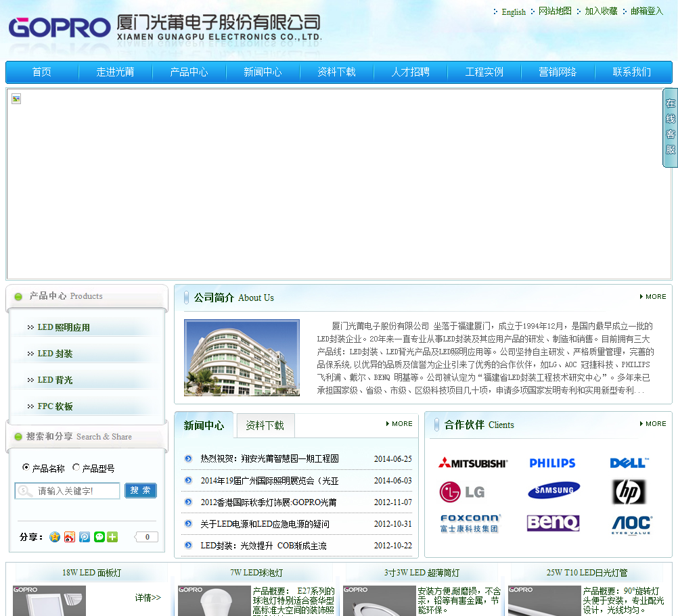The image size is (678, 616).
Task: Open the 联系我们 menu item
Action: click(x=632, y=72)
